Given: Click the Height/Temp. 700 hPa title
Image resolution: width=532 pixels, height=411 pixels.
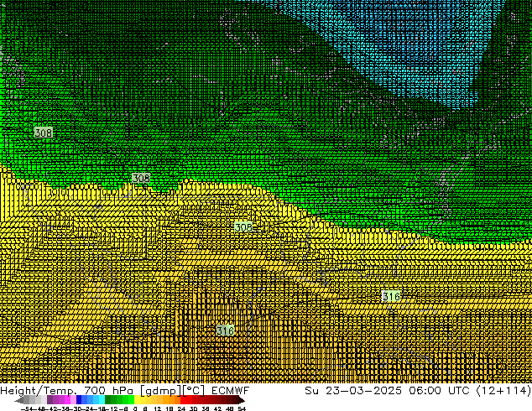Looking at the screenshot, I should (66, 391).
